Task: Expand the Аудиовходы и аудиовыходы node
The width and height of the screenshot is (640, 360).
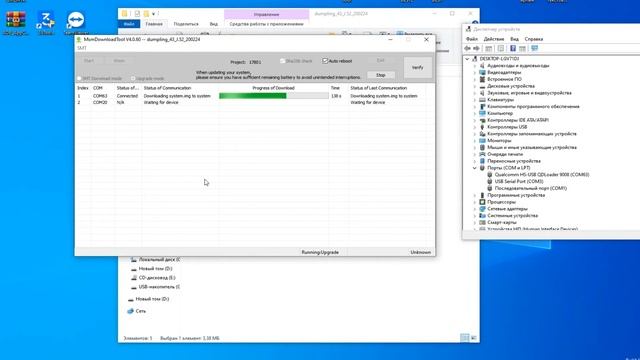Action: 475,66
